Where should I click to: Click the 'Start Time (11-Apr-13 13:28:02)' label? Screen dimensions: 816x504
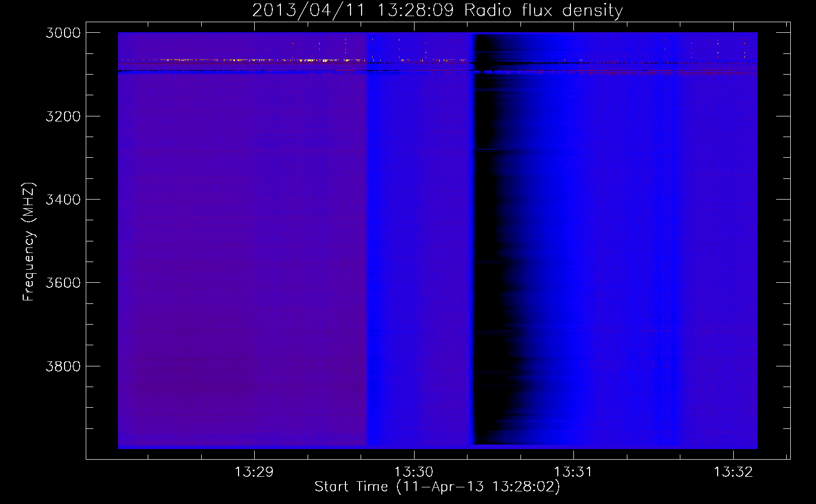coord(437,487)
